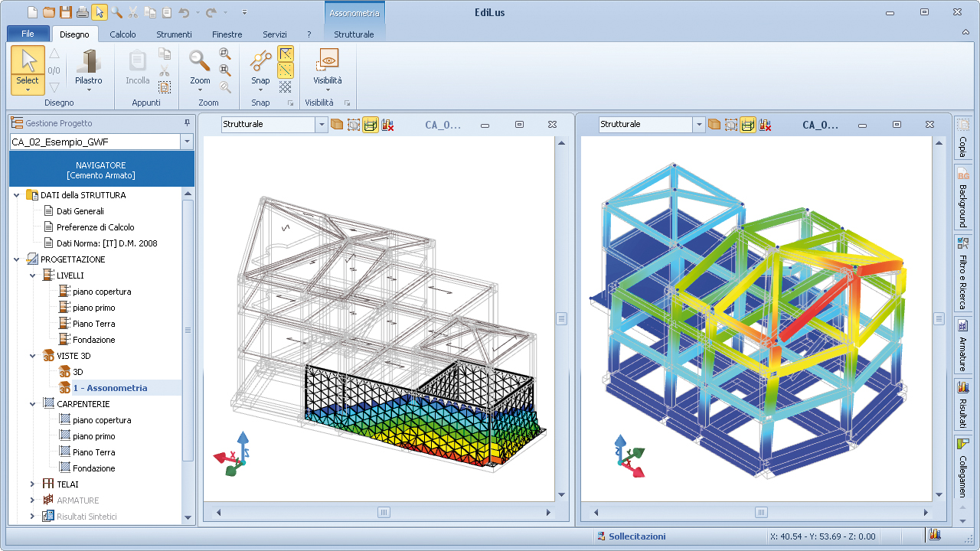Viewport: 980px width, 551px height.
Task: Click the large Zoom magnifier icon in ribbon
Action: click(200, 60)
